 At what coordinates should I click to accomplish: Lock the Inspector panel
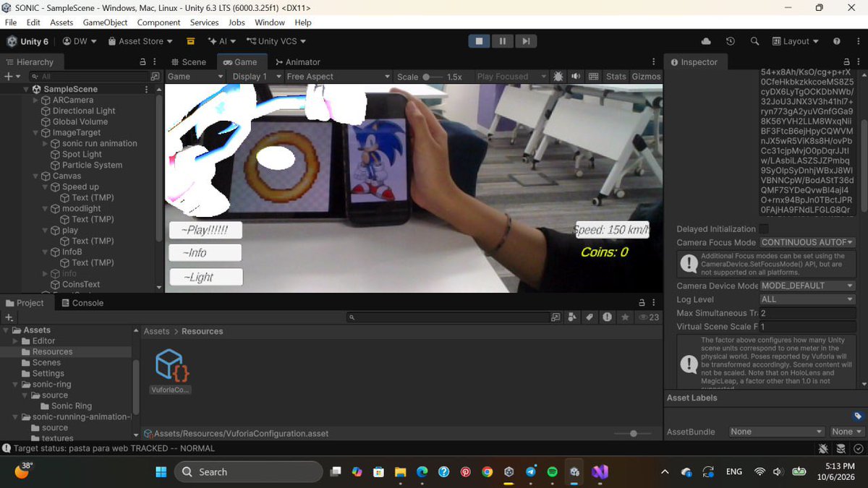pos(847,62)
